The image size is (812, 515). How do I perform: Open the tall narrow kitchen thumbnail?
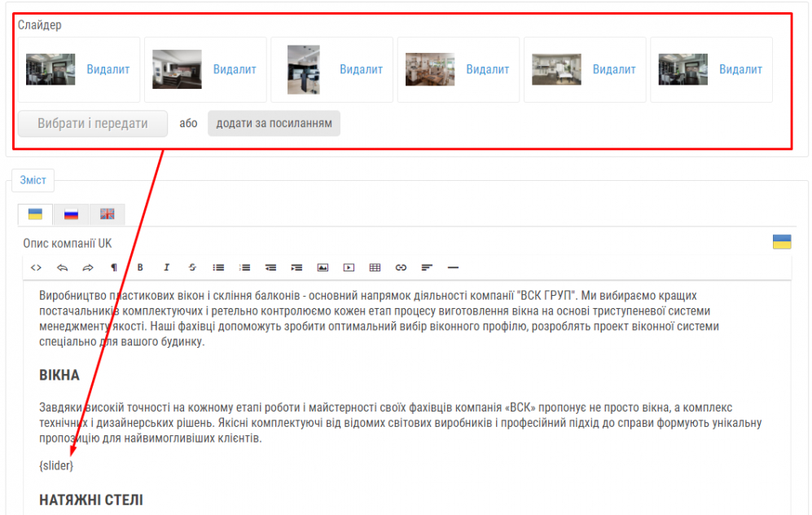304,69
